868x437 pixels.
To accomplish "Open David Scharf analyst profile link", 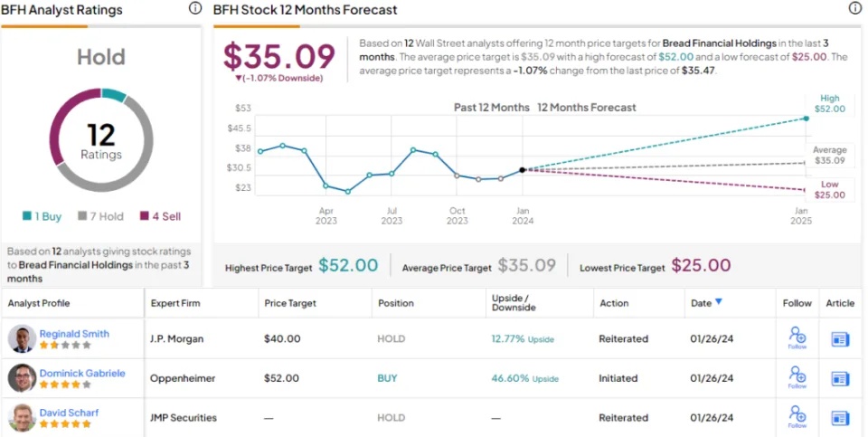I will [x=69, y=413].
